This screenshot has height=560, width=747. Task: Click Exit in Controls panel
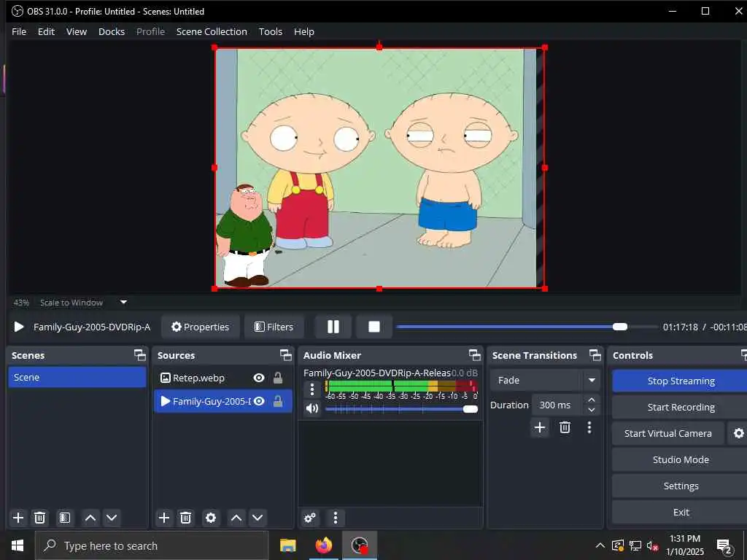point(681,512)
